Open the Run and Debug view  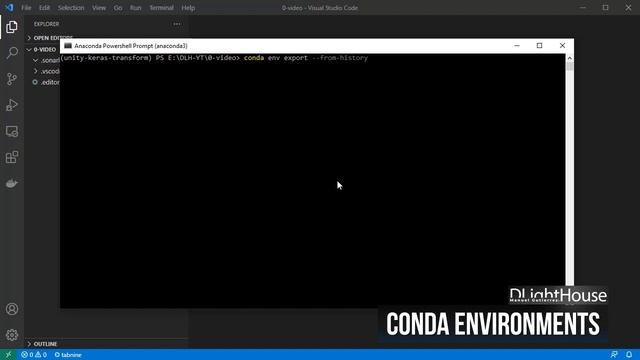12,105
